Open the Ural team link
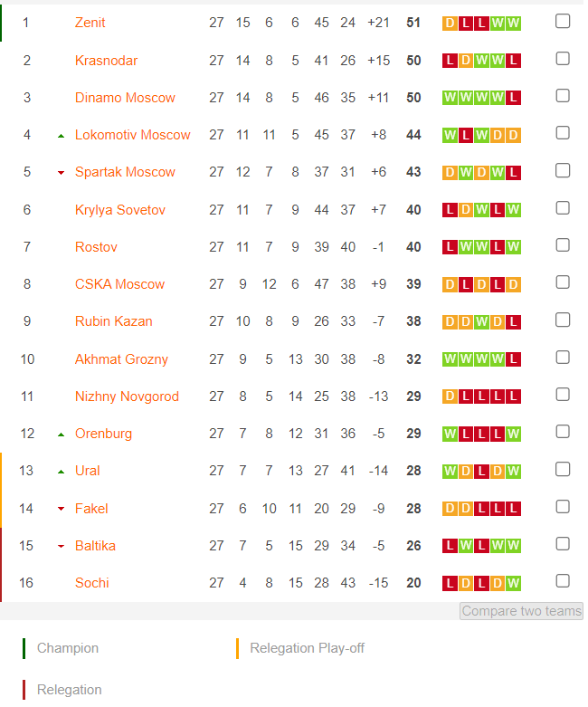 click(x=88, y=471)
